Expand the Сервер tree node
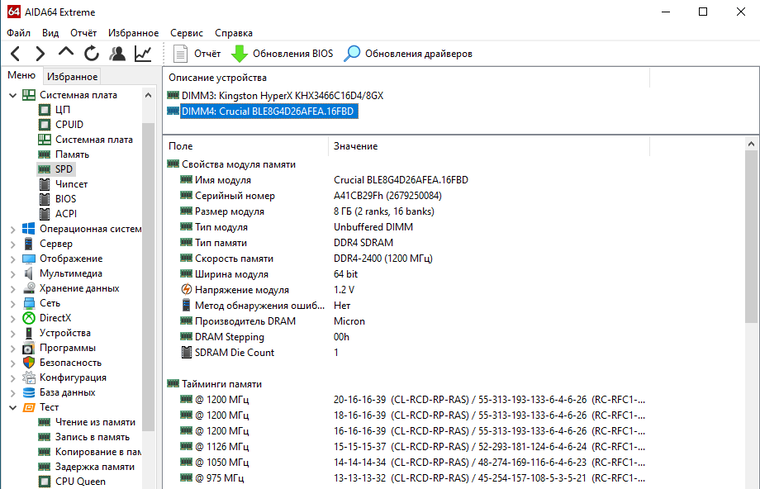The image size is (760, 489). [13, 244]
